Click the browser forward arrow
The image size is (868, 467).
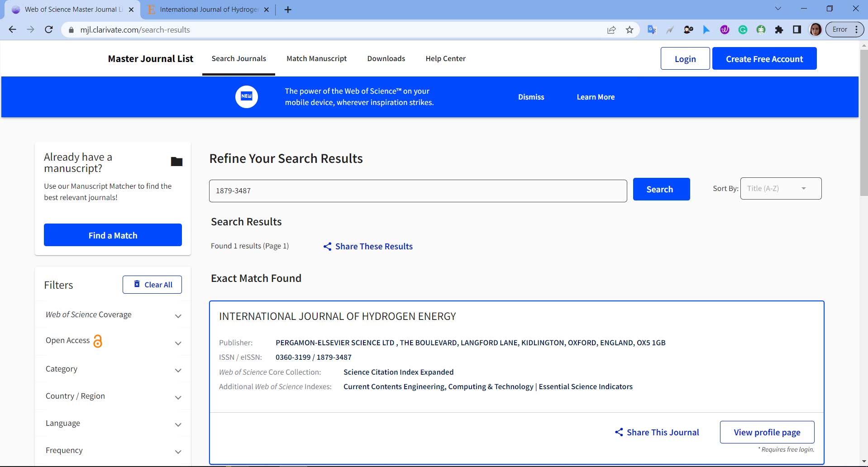pos(30,29)
